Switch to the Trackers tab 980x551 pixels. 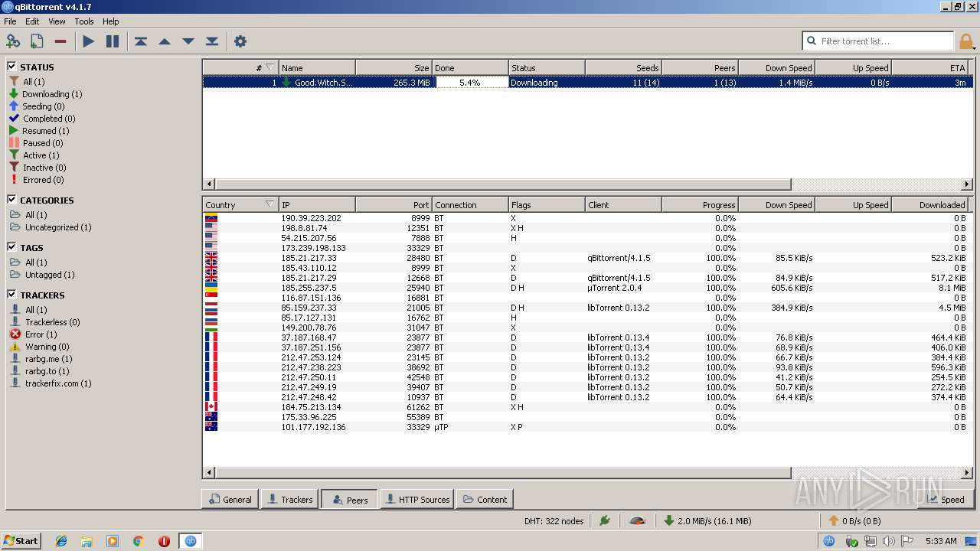pos(289,499)
